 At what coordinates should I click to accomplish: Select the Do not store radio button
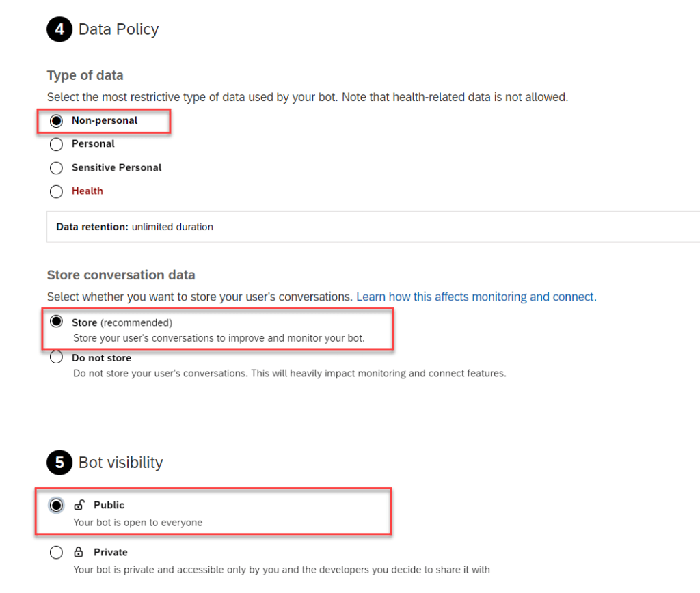(57, 358)
